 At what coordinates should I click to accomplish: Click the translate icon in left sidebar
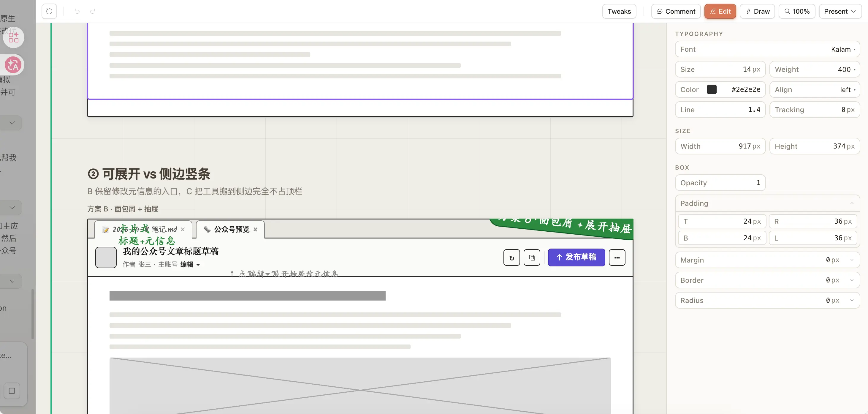13,65
